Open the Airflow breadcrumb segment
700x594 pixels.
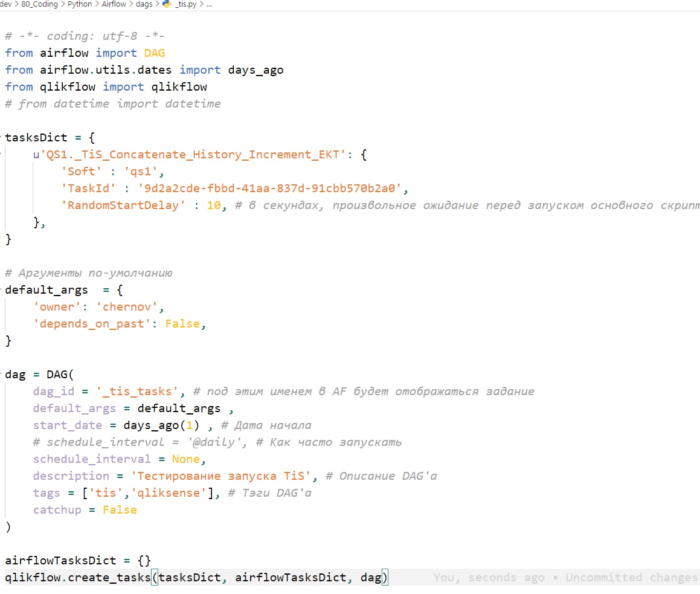tap(114, 4)
